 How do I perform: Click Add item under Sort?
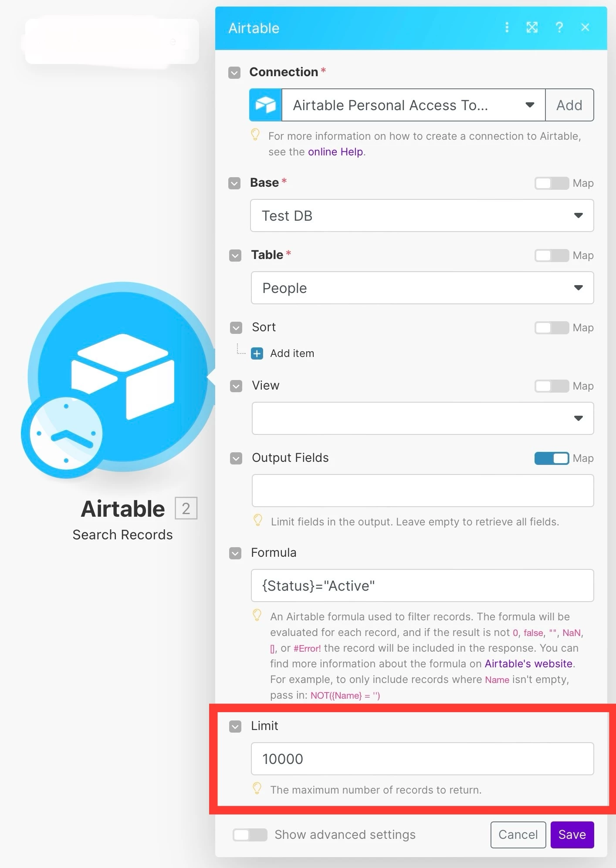(292, 353)
